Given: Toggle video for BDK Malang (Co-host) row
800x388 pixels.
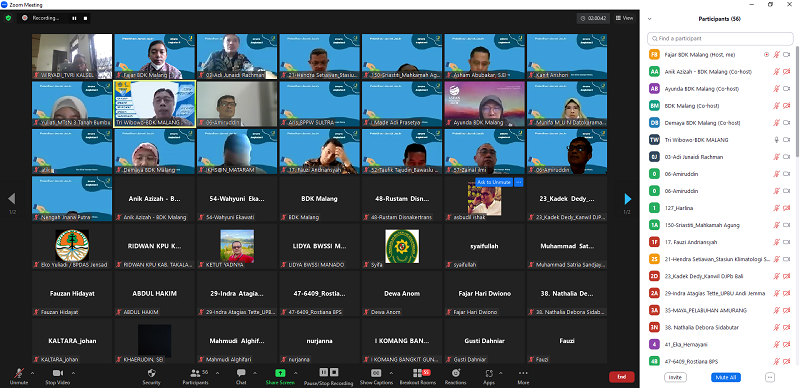Looking at the screenshot, I should (787, 106).
